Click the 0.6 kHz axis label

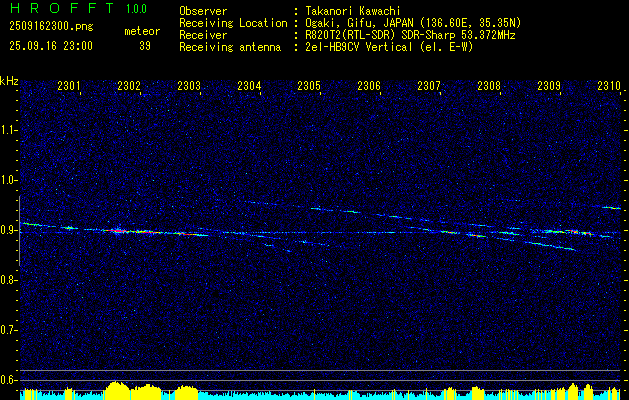(x=8, y=380)
